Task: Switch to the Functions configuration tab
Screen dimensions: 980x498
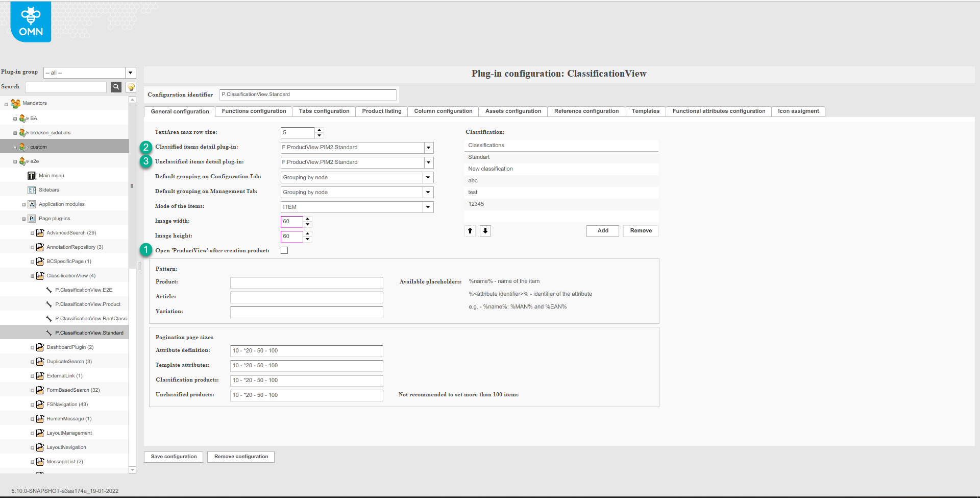Action: tap(253, 111)
